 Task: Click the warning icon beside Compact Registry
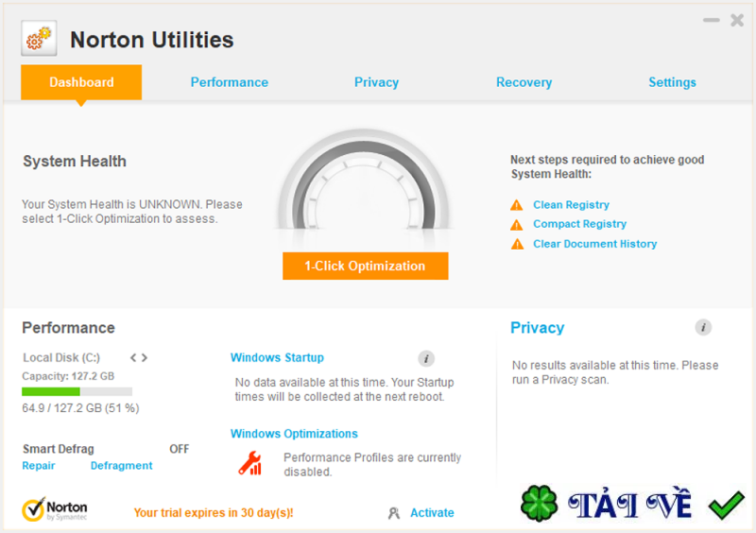click(x=516, y=225)
